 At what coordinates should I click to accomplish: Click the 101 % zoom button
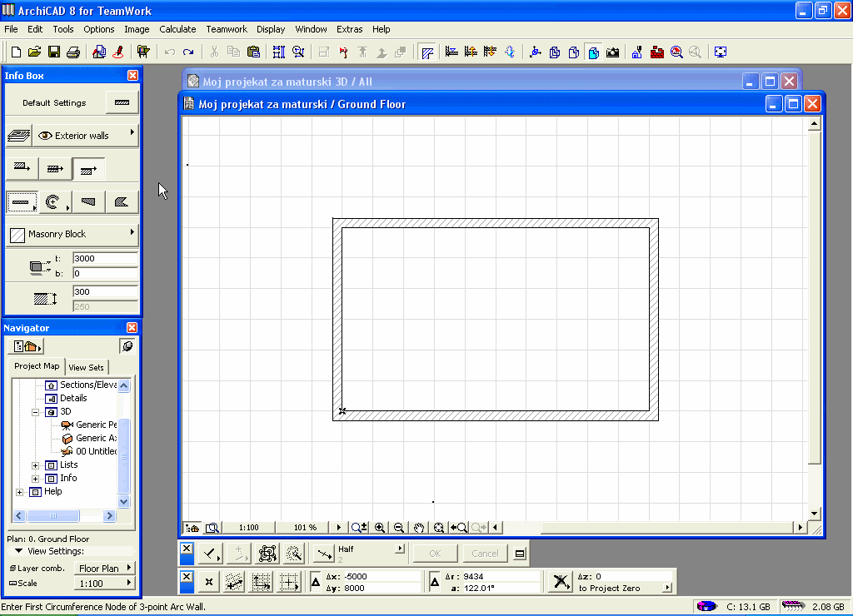point(306,528)
